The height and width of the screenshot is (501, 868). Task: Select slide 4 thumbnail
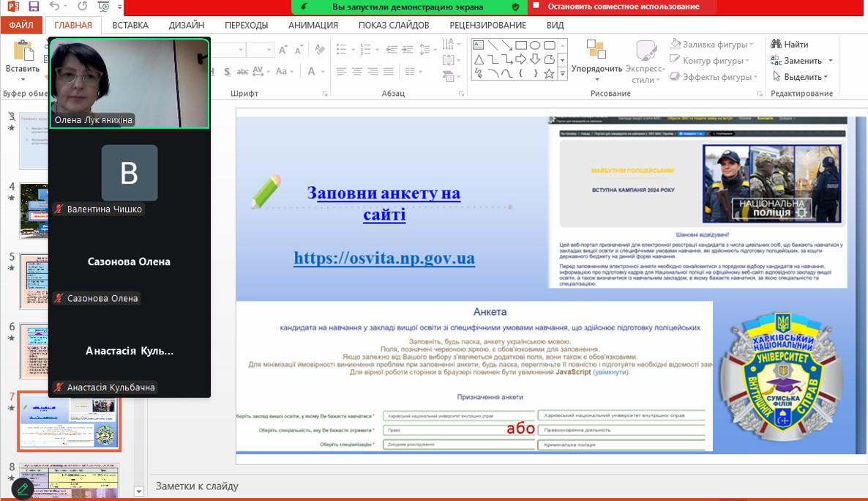pyautogui.click(x=43, y=213)
